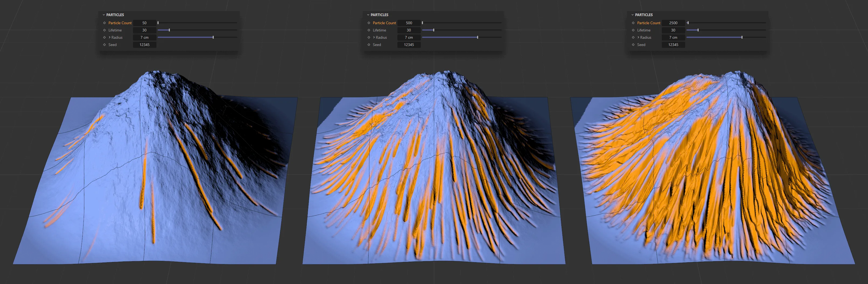Click keyframe diamond beside Particle Count 50
The image size is (868, 284).
point(104,23)
